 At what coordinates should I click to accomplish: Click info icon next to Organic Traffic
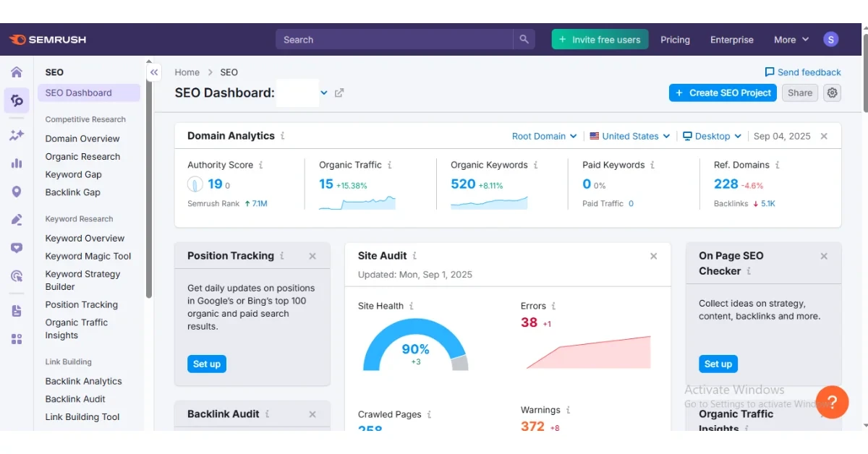389,165
